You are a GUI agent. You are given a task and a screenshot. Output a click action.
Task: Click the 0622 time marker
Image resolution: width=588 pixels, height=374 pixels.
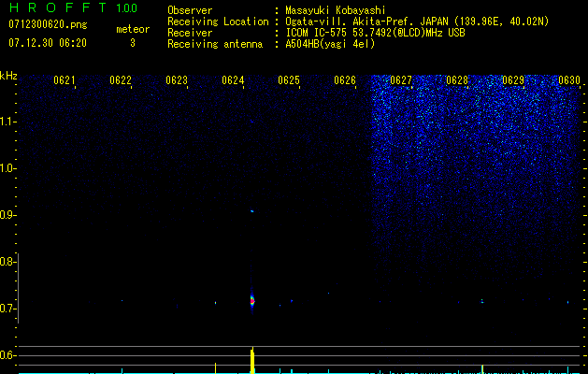click(121, 80)
